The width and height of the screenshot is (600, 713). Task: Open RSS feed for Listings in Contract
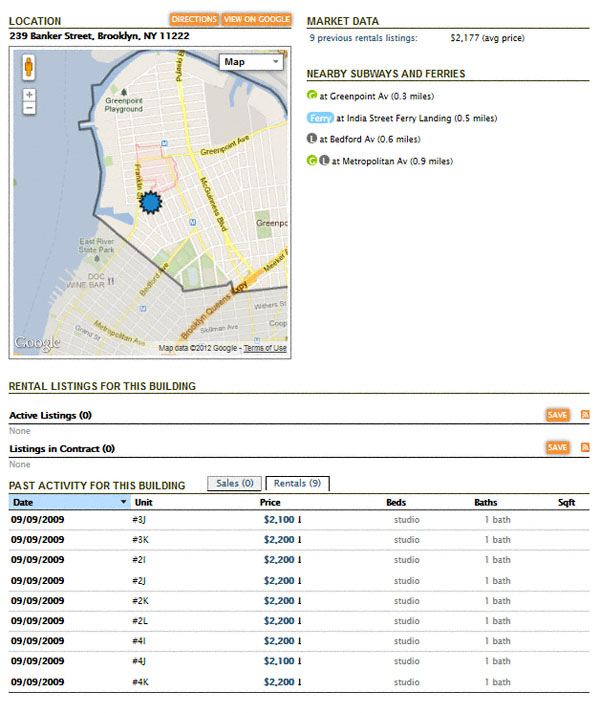[585, 448]
